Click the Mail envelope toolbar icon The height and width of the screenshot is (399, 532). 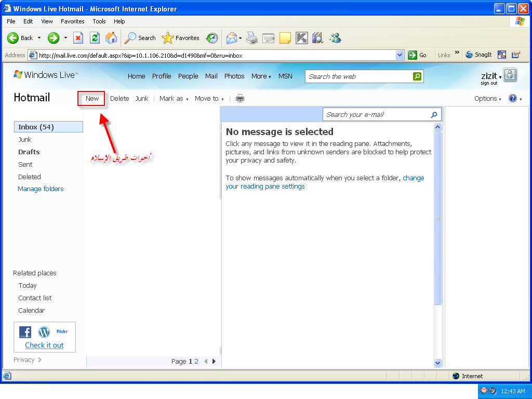231,37
